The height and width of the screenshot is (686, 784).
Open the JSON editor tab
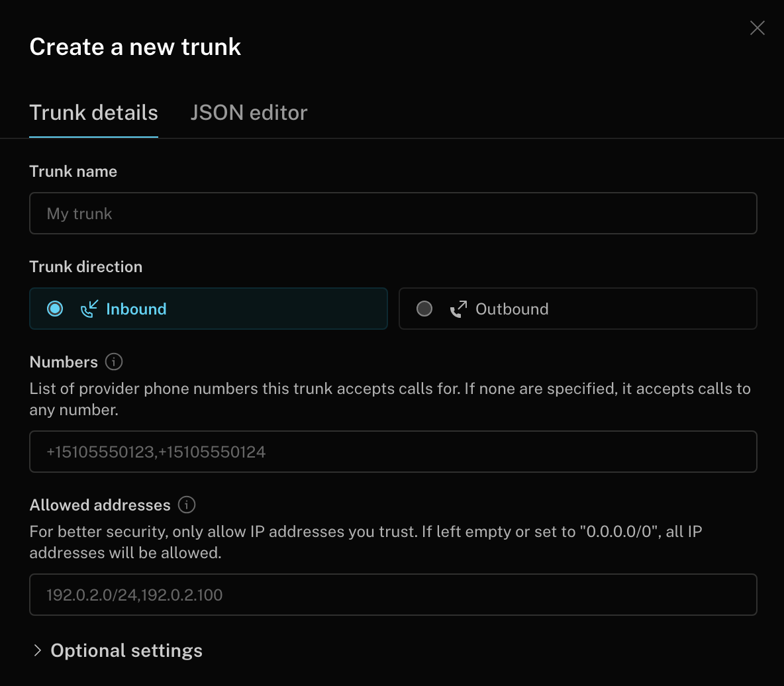coord(248,113)
